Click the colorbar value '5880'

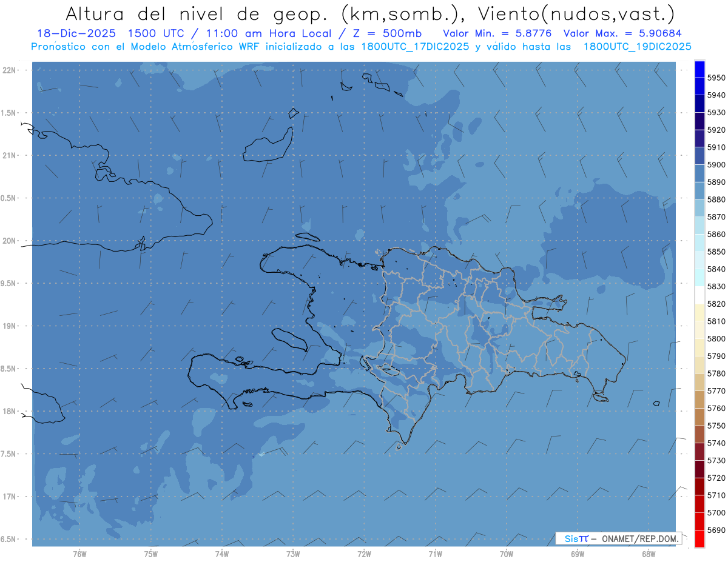[716, 199]
